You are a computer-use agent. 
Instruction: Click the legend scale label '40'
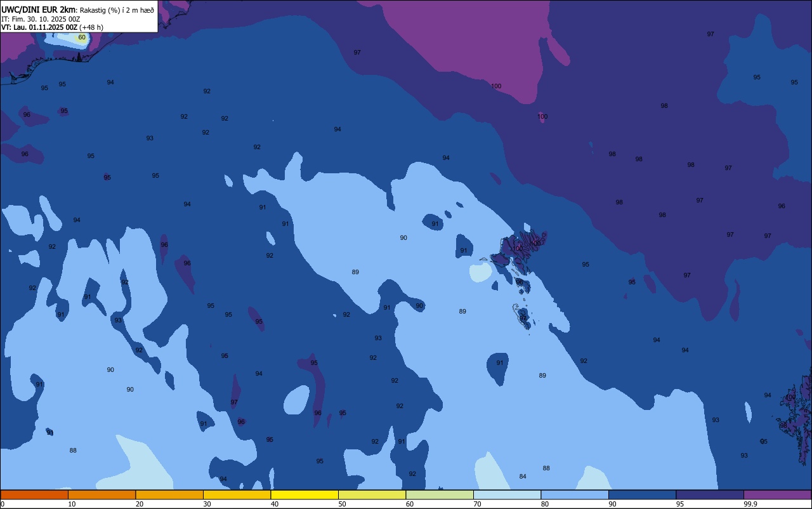point(275,504)
